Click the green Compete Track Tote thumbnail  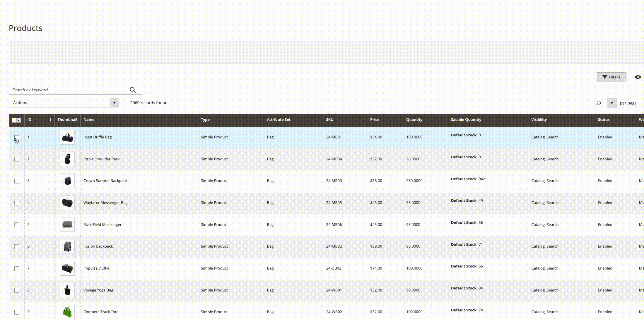pos(67,312)
